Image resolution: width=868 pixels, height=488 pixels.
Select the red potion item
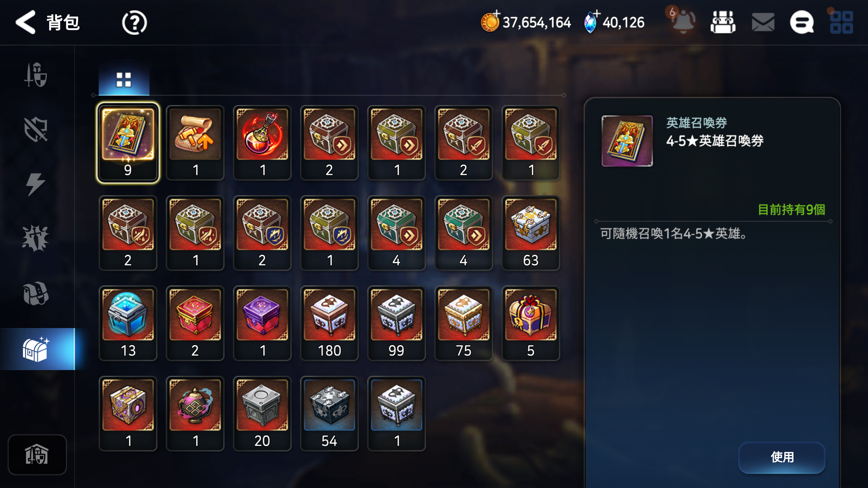click(x=262, y=143)
